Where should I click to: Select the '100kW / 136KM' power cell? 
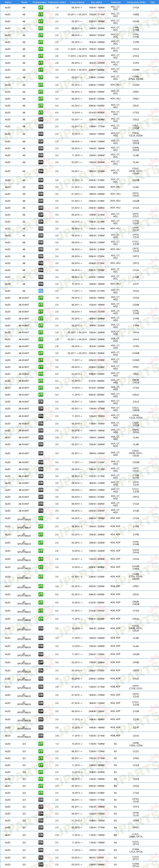pyautogui.click(x=97, y=807)
